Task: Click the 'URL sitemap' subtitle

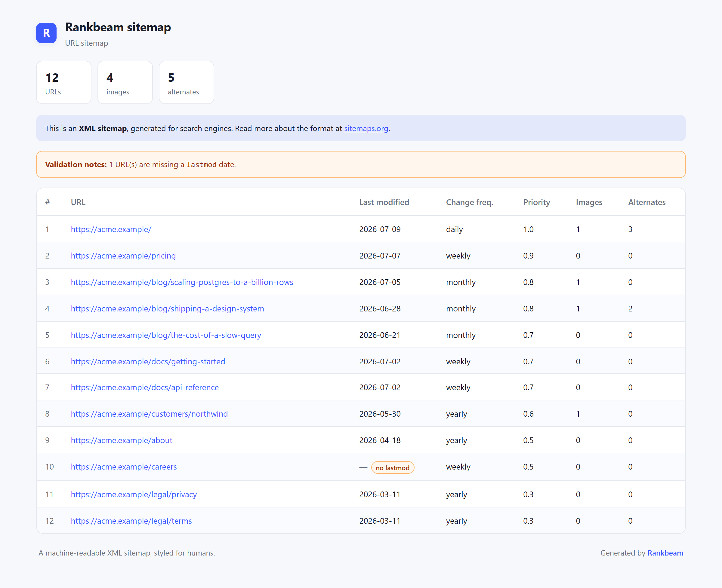Action: tap(86, 43)
